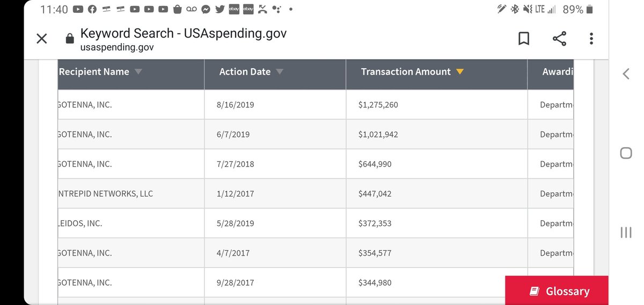Tap the bookmark icon in browser toolbar

(x=524, y=39)
